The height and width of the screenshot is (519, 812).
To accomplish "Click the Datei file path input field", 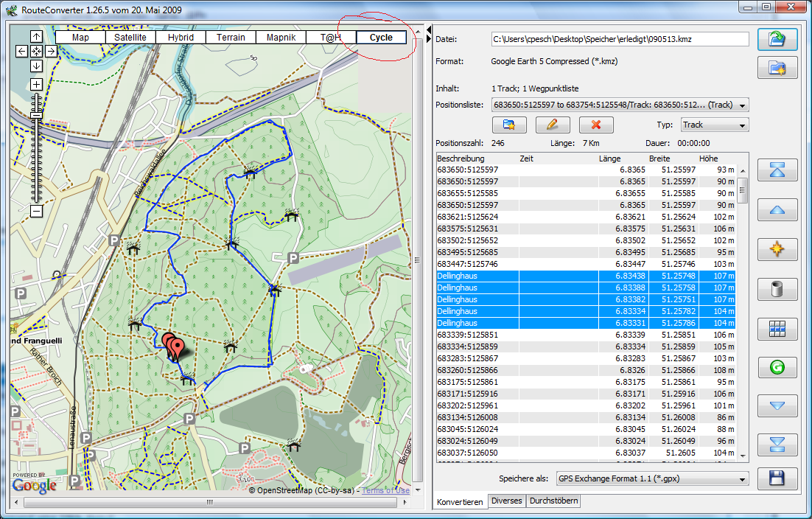I will coord(620,39).
